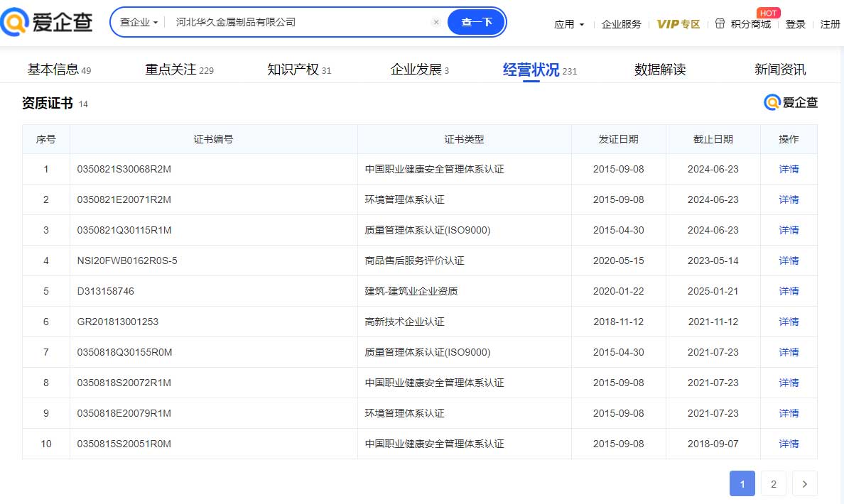
Task: Select the 重点关注 tab
Action: (x=171, y=70)
